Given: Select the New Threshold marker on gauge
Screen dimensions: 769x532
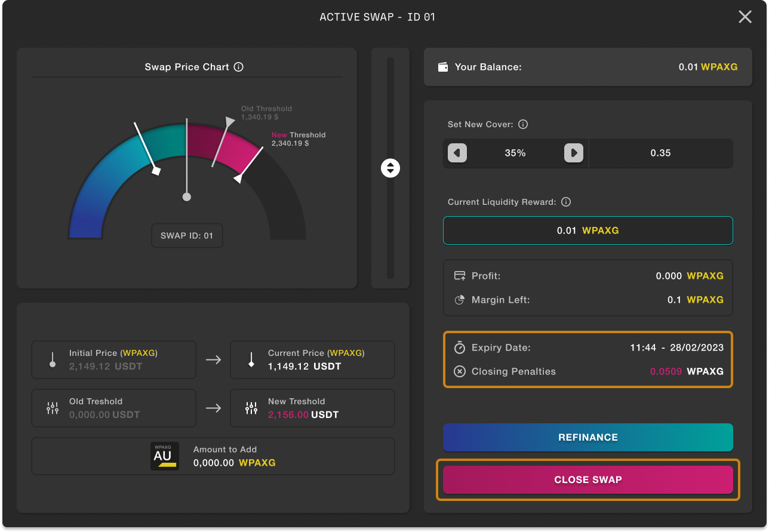Looking at the screenshot, I should click(238, 178).
